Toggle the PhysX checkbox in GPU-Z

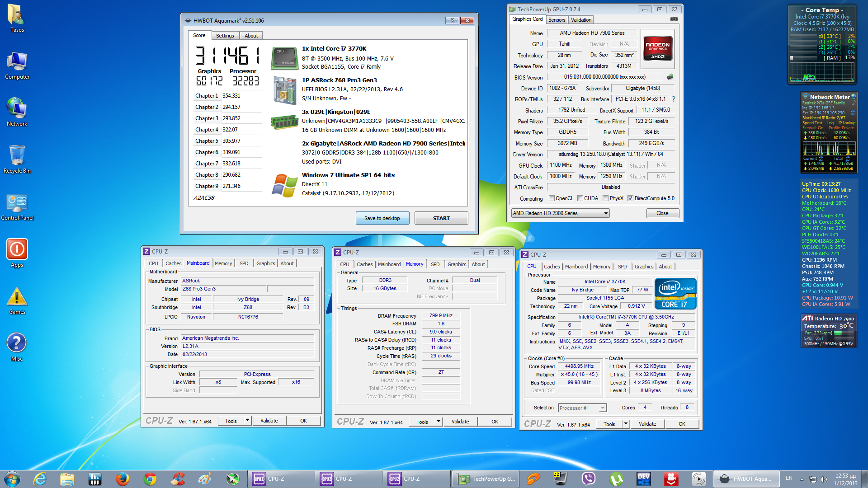tap(605, 198)
